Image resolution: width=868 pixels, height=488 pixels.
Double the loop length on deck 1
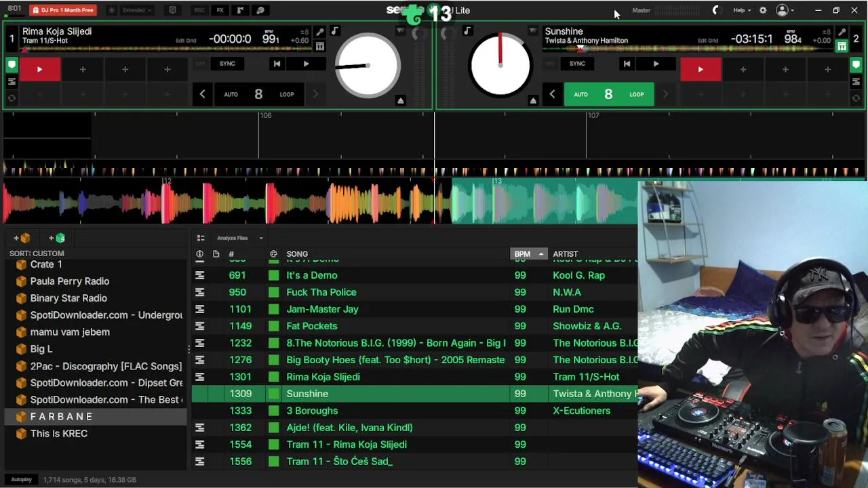315,94
